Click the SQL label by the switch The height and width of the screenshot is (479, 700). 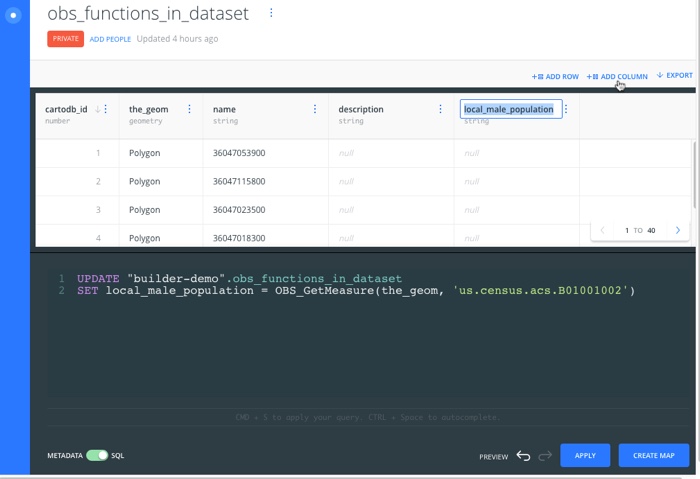117,455
